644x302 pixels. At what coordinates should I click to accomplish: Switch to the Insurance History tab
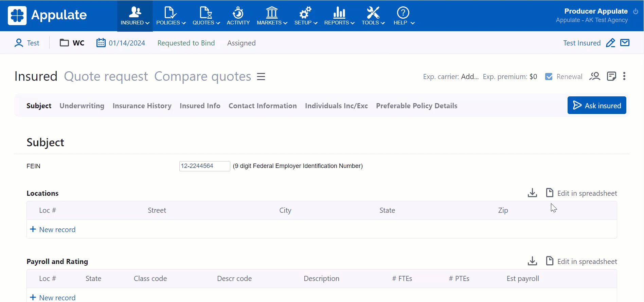tap(142, 106)
